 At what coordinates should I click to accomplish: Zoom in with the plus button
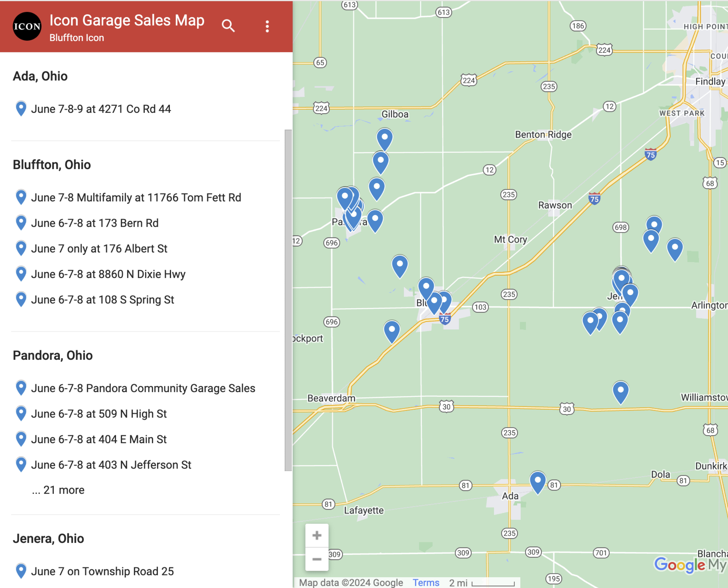point(317,536)
